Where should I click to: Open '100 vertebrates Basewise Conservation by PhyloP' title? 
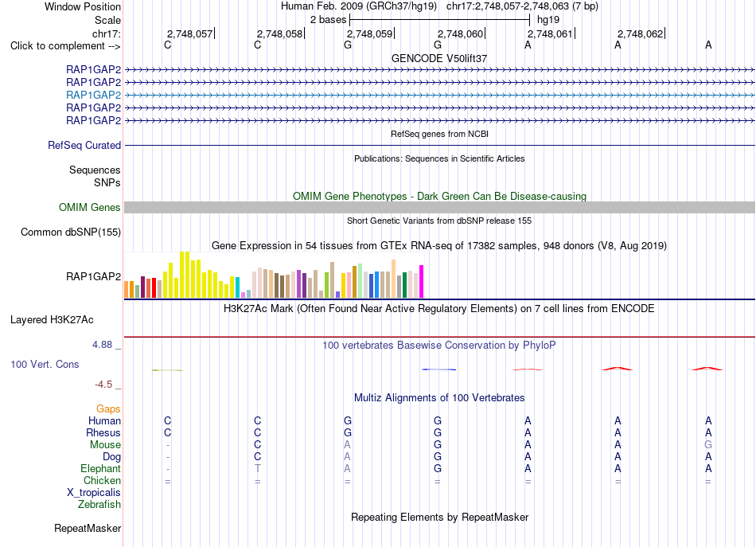(439, 346)
